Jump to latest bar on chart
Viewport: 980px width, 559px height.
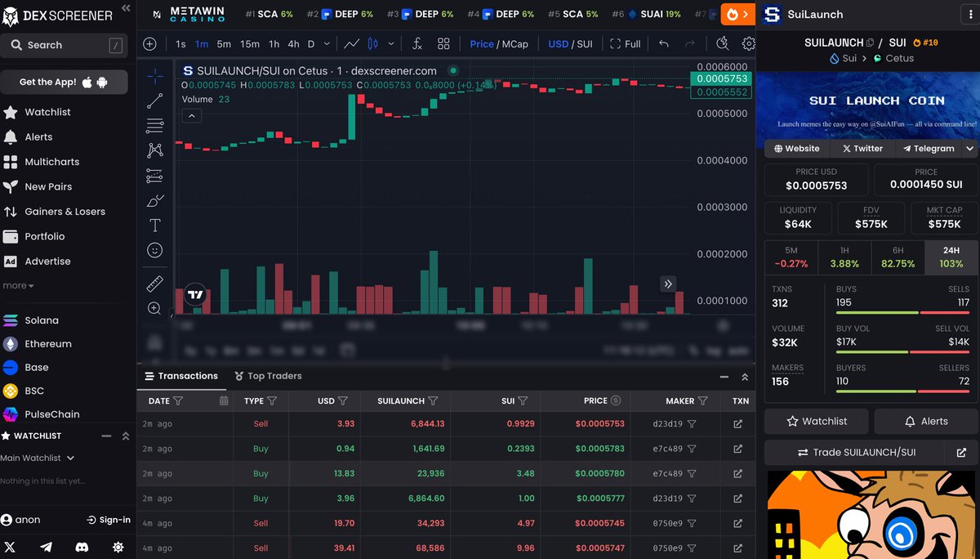click(668, 284)
